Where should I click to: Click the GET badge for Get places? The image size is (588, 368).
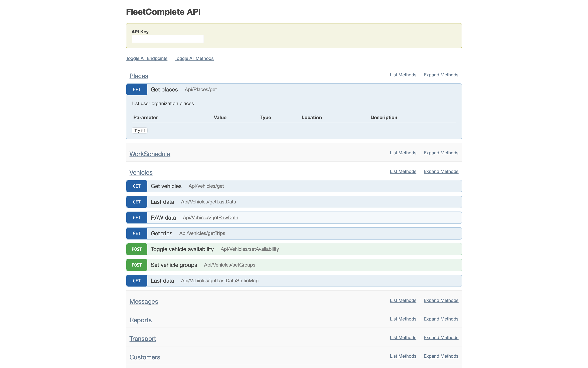tap(136, 90)
